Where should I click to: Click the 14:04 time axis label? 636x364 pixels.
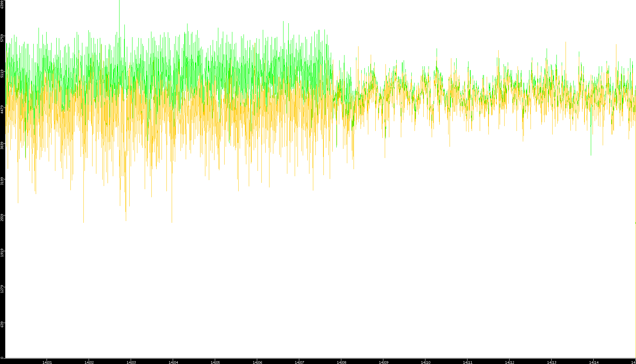tap(173, 362)
